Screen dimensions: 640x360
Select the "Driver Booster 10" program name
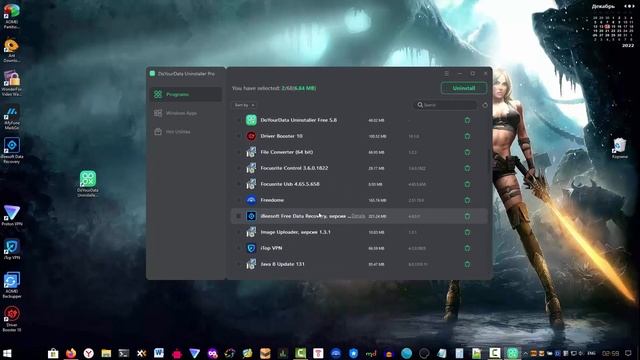281,136
